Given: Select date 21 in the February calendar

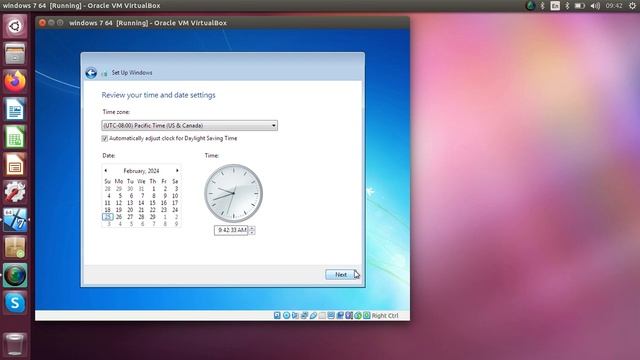Looking at the screenshot, I should (x=141, y=210).
